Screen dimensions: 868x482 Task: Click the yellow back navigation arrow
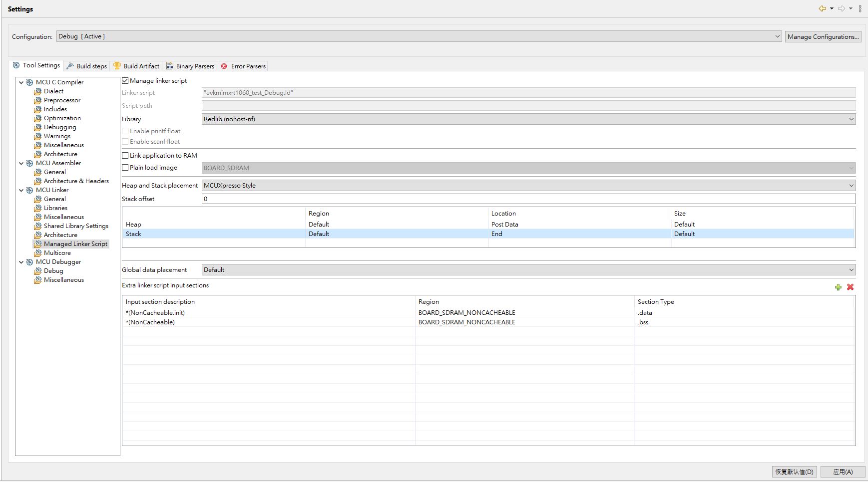(x=822, y=8)
